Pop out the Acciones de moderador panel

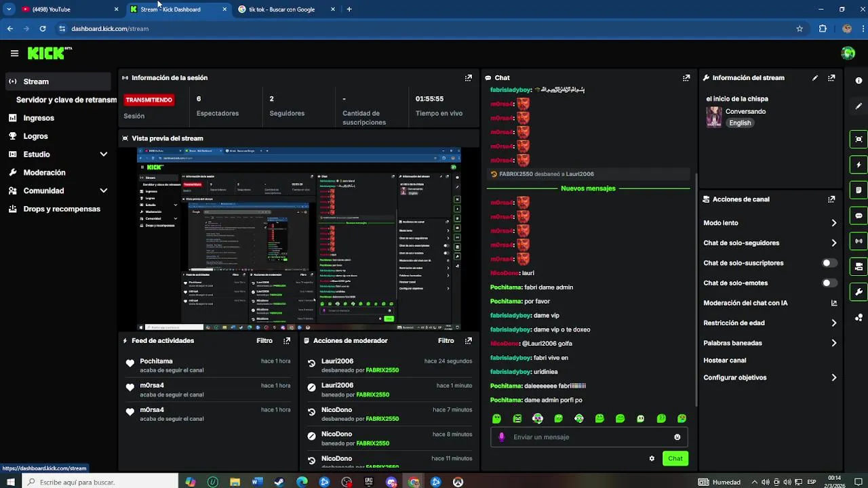(x=468, y=341)
